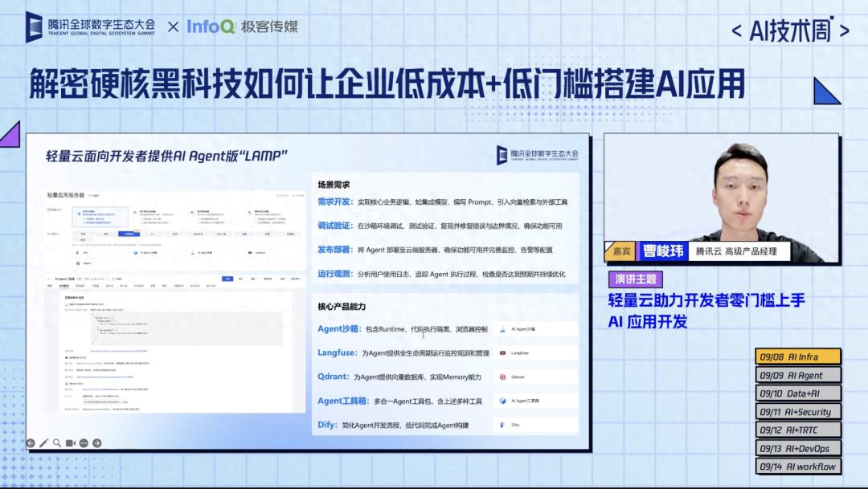
Task: Go back with the left arrow icon
Action: (31, 442)
